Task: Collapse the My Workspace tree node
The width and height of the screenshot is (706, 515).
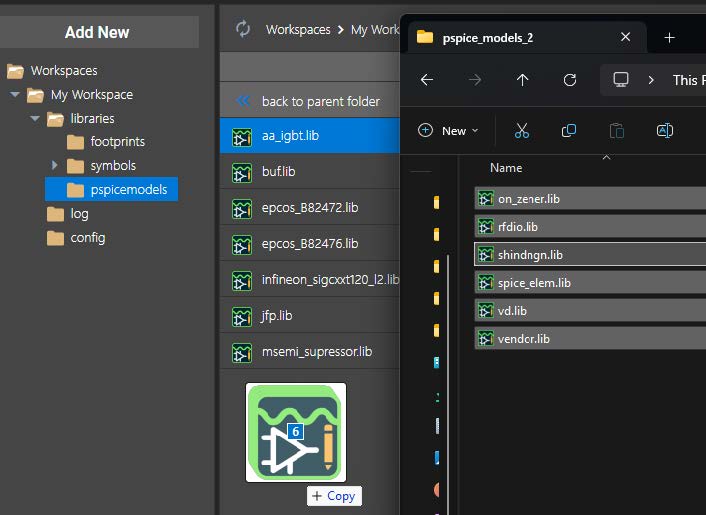Action: 15,95
